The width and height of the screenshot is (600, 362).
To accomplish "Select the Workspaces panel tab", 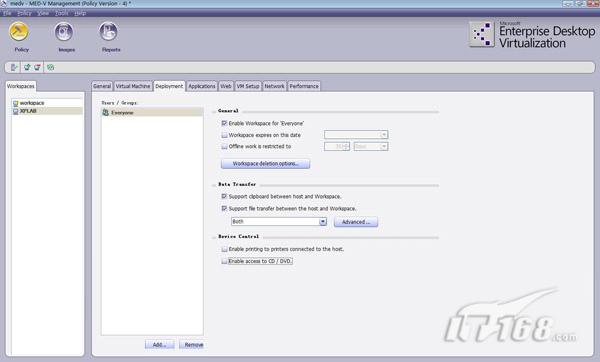I will click(x=21, y=86).
